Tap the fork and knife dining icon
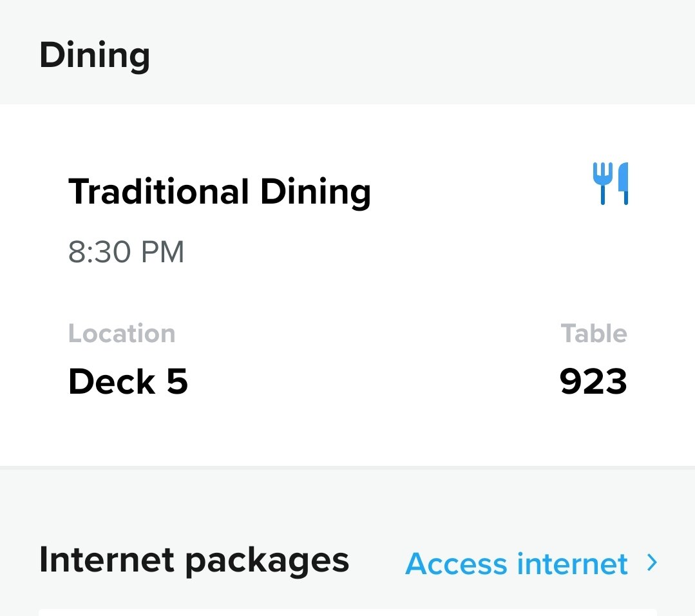 (x=611, y=184)
